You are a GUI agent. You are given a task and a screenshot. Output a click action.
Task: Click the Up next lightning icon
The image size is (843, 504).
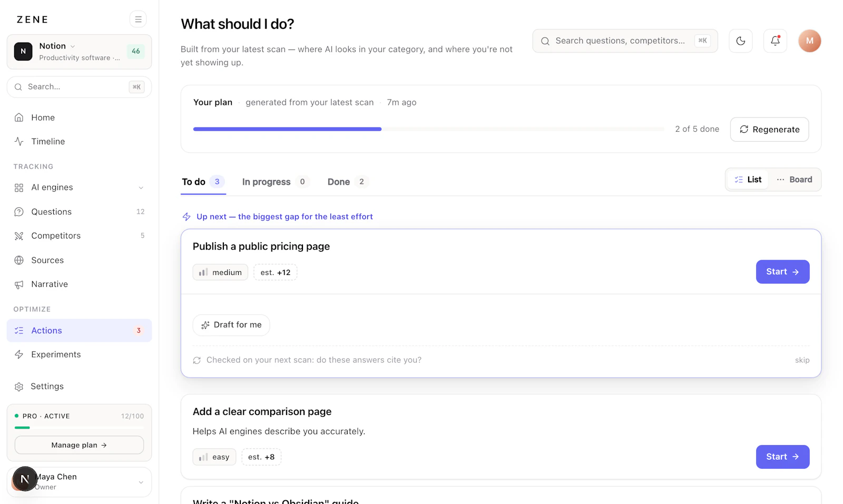[x=187, y=217]
